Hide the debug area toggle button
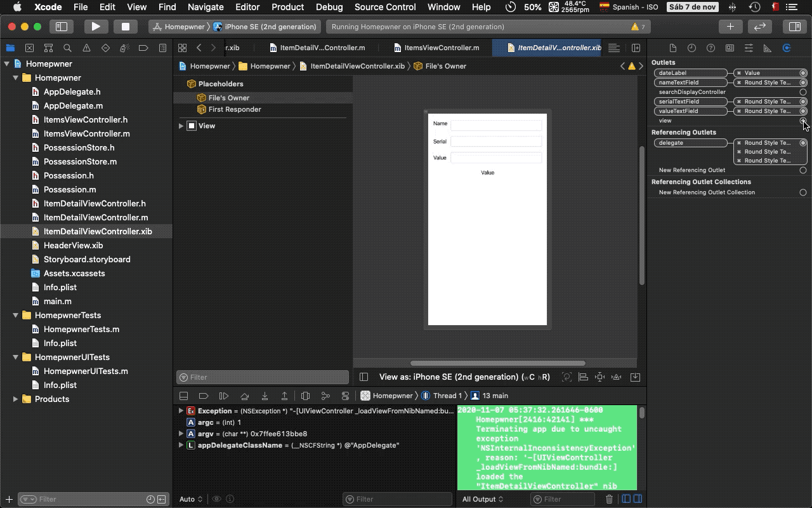The width and height of the screenshot is (812, 508). (x=183, y=396)
